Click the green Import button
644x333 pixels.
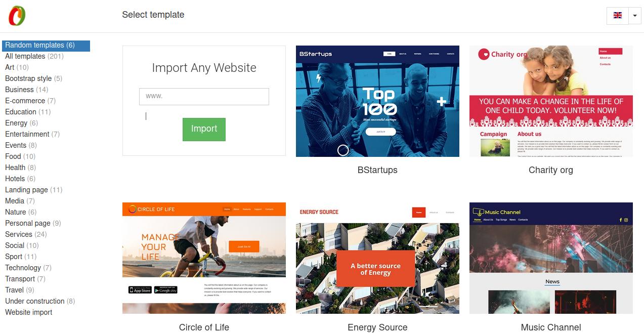204,129
